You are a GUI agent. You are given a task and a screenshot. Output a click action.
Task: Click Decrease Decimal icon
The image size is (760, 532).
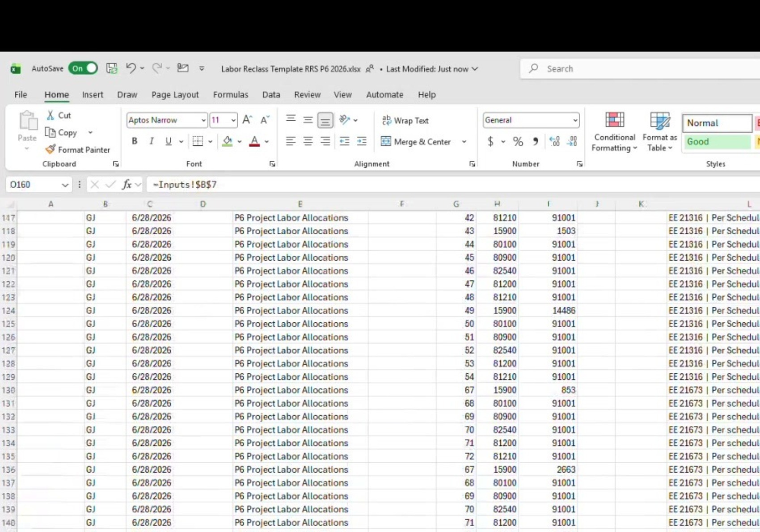572,142
